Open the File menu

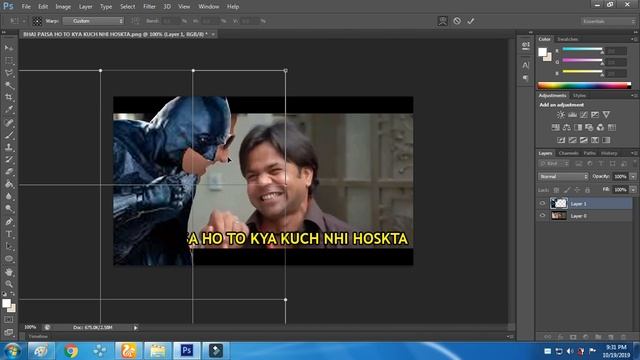point(26,7)
